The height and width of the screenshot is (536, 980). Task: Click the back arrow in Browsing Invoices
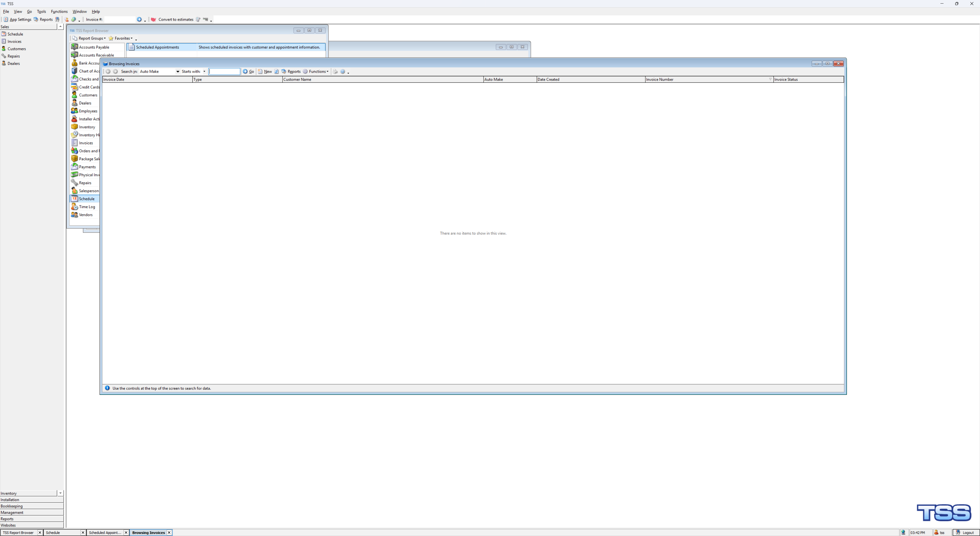[108, 71]
